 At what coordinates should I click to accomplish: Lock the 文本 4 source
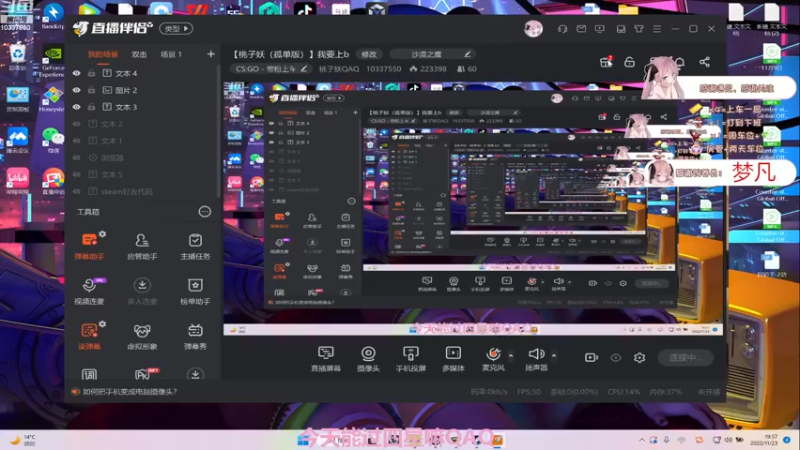[91, 73]
